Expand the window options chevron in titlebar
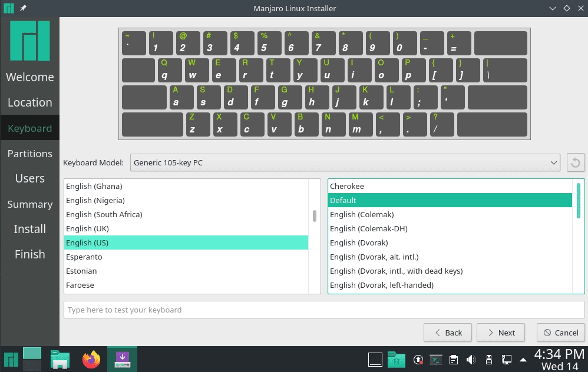The height and width of the screenshot is (372, 588). tap(553, 8)
